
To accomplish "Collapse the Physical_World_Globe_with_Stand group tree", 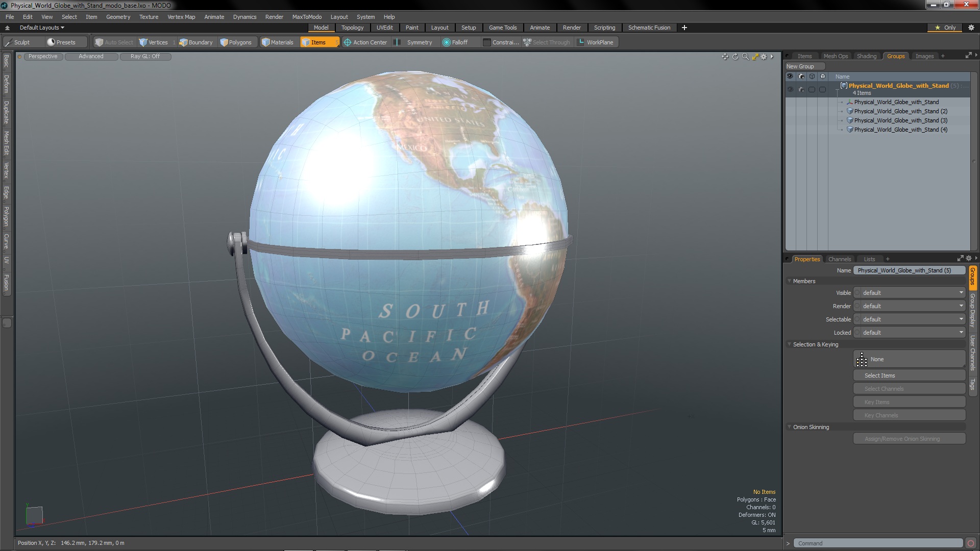I will click(837, 89).
